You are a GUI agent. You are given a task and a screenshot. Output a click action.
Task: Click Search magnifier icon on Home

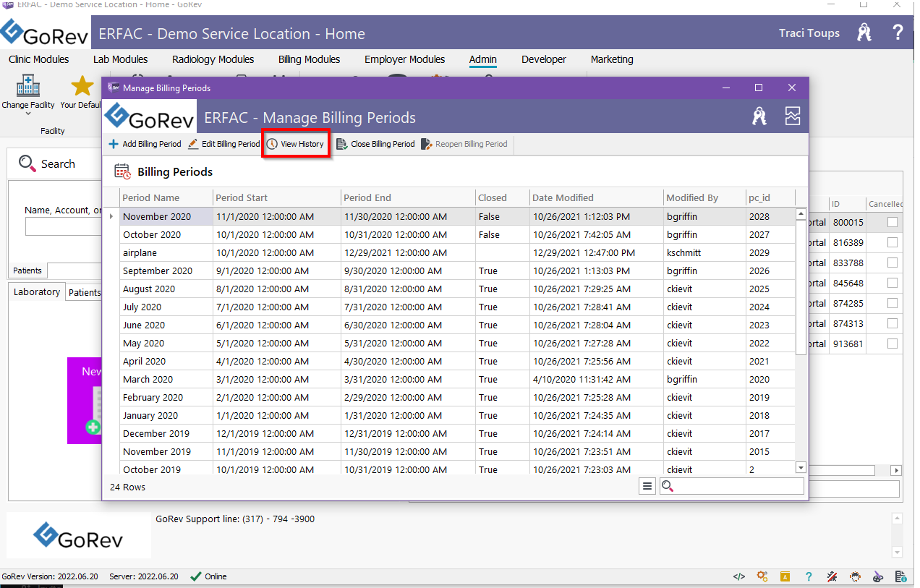tap(27, 163)
